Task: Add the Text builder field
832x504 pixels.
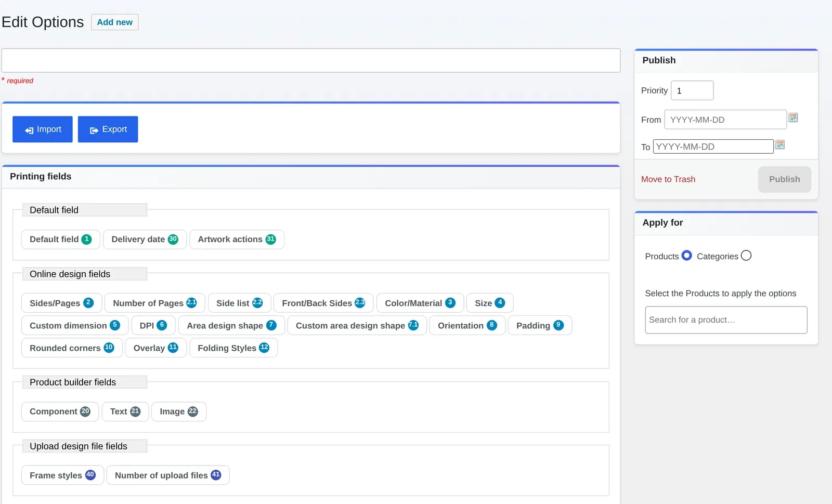Action: 125,412
